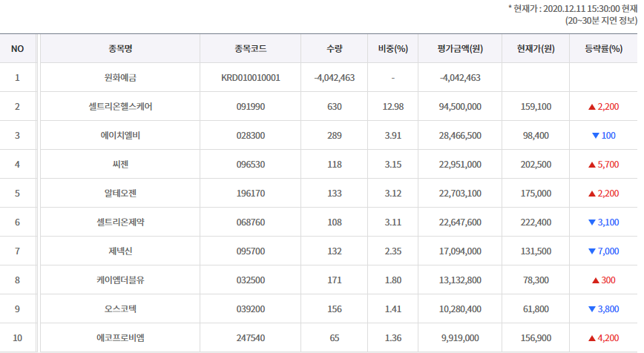Select the 에이치엘비 stock name
The width and height of the screenshot is (644, 353).
120,136
